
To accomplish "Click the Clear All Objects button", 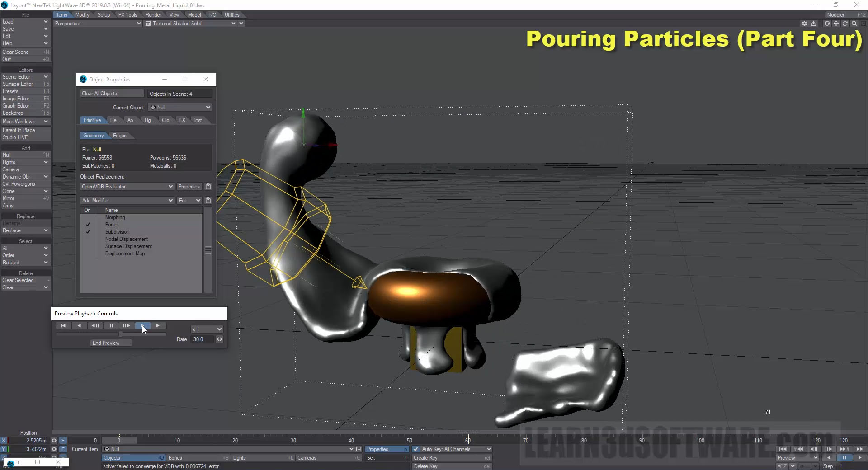I will (x=112, y=94).
